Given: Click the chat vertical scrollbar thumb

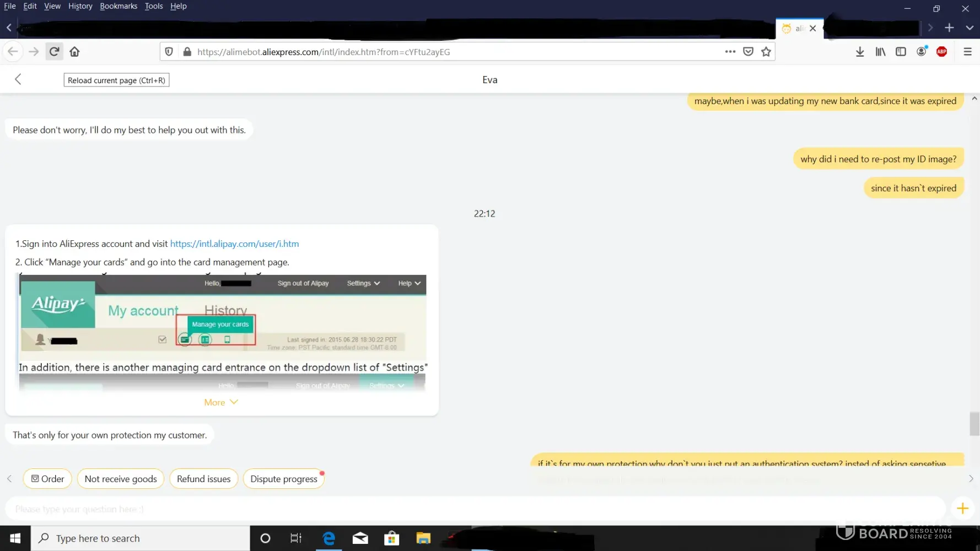Looking at the screenshot, I should [x=974, y=424].
